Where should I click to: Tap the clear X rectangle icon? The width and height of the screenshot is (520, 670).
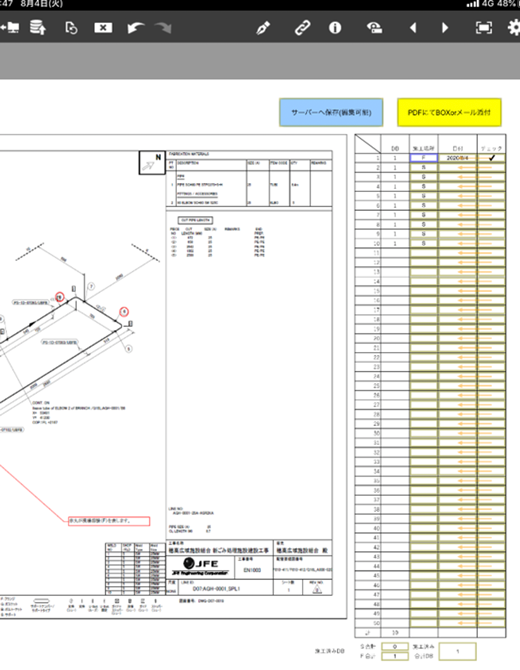(x=103, y=28)
